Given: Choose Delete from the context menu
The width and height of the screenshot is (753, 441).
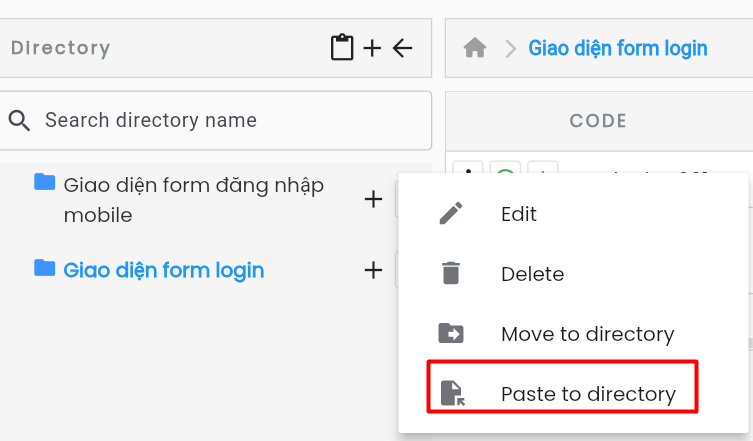Looking at the screenshot, I should tap(573, 274).
